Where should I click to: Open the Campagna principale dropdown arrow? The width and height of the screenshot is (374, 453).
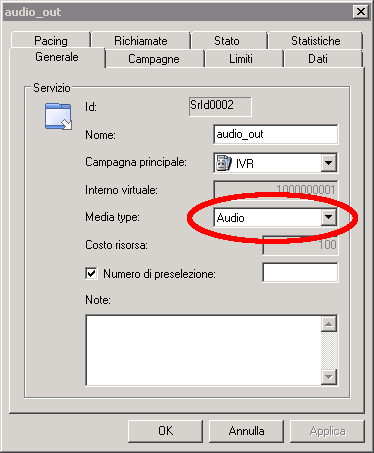(328, 163)
